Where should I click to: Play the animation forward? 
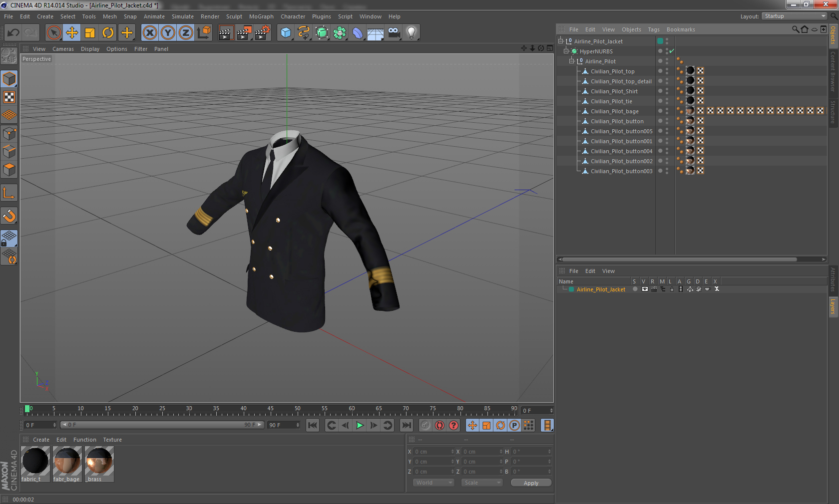360,425
